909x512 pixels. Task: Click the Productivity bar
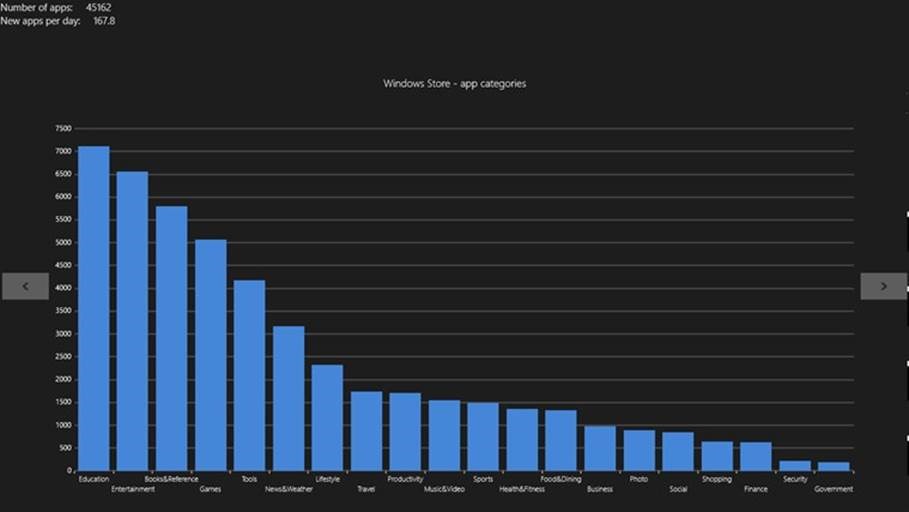pyautogui.click(x=405, y=431)
